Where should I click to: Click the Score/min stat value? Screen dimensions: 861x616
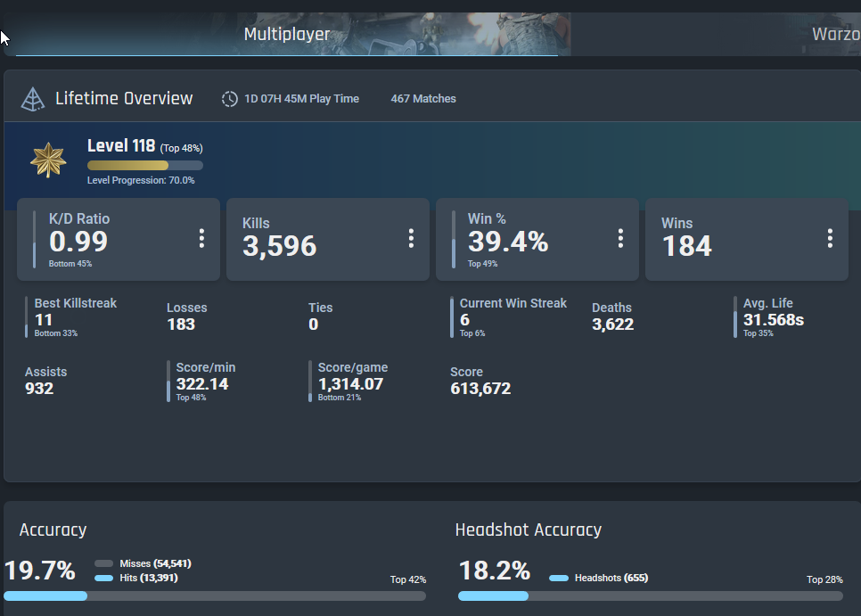tap(202, 383)
